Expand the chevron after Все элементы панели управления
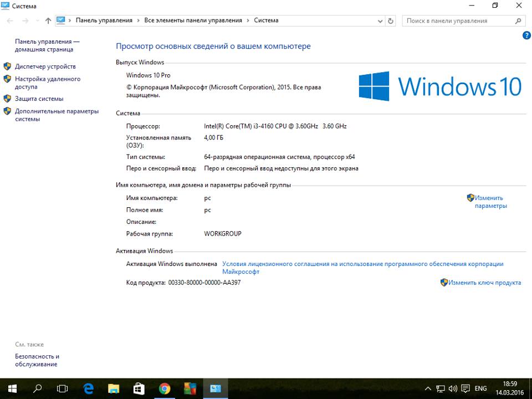 pyautogui.click(x=248, y=21)
